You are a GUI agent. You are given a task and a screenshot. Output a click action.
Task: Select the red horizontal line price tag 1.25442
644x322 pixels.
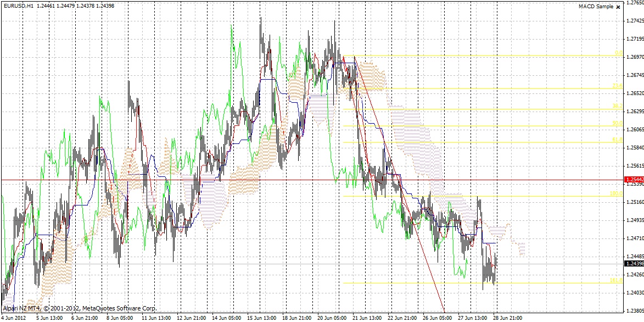click(x=634, y=180)
